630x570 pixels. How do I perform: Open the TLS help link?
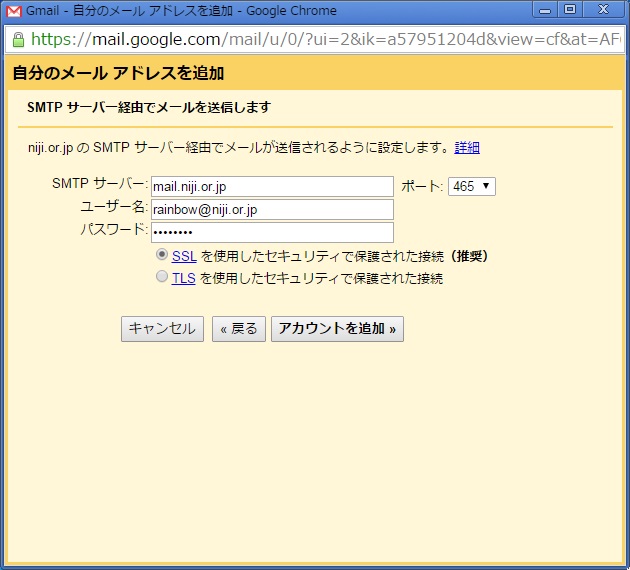point(184,278)
